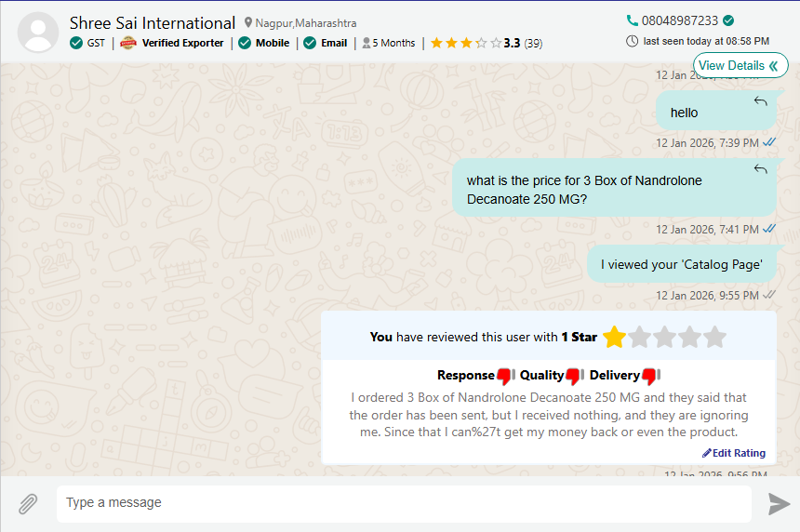The height and width of the screenshot is (532, 800).
Task: Click the fourth gray star in the review card
Action: (690, 338)
